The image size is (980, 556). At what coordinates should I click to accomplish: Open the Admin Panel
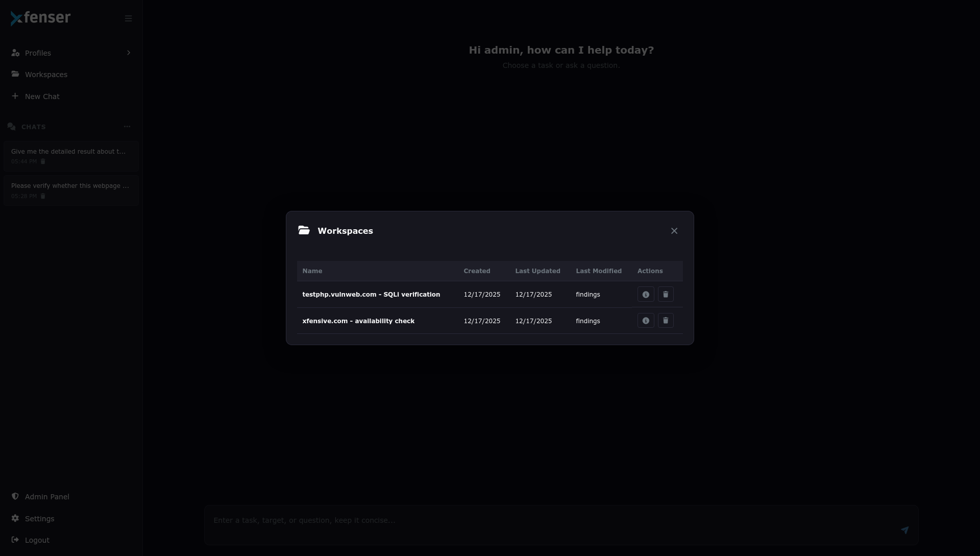tap(47, 497)
